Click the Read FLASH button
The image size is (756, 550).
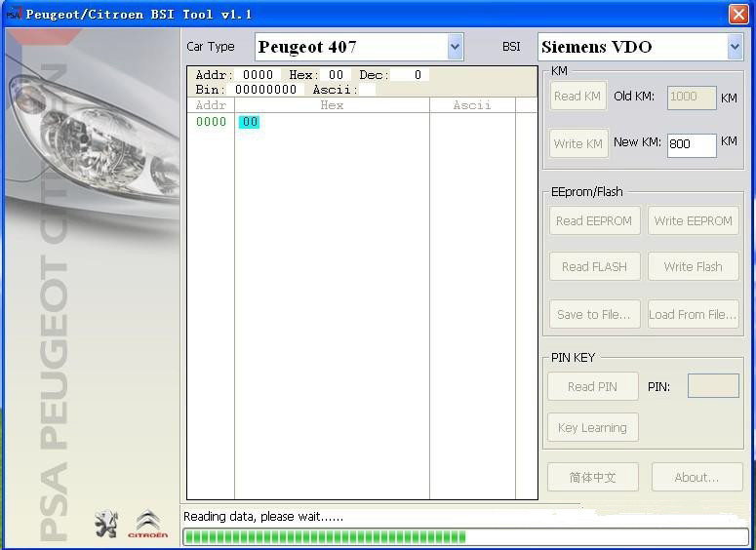point(594,266)
